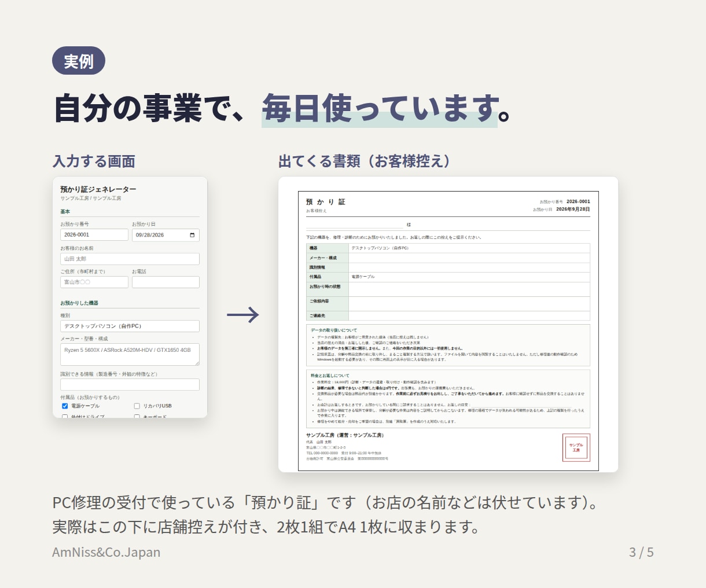Click the 識別できる情報 empty input field

point(130,384)
